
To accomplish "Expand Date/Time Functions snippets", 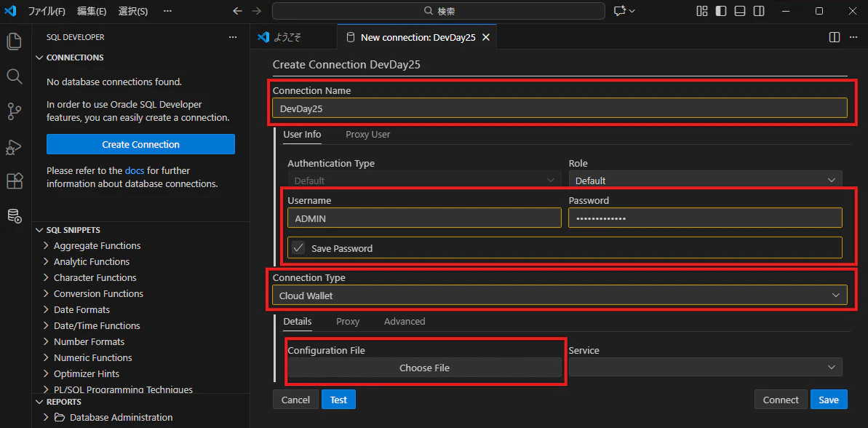I will 47,325.
